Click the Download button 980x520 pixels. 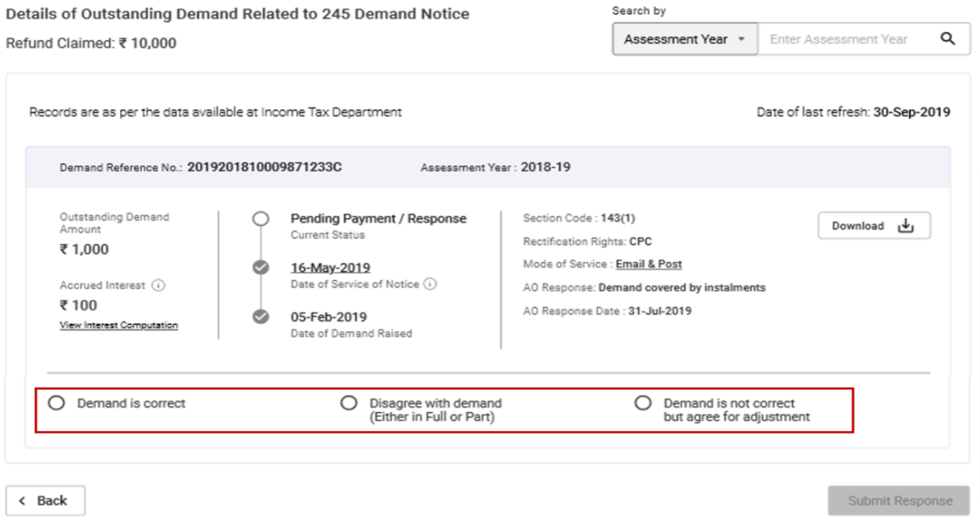874,225
